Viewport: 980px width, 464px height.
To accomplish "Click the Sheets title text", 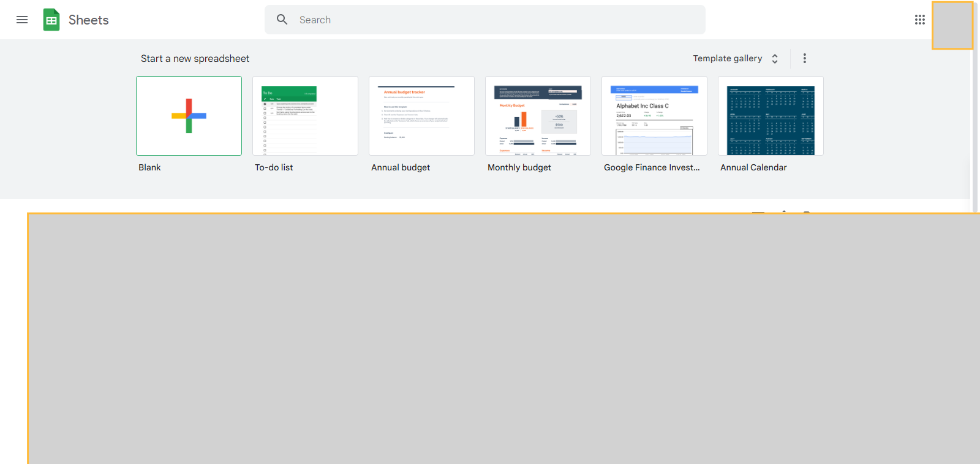I will (x=89, y=20).
